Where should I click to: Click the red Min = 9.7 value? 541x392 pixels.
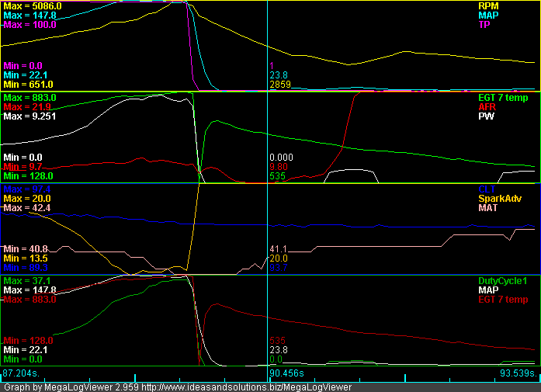pos(23,167)
